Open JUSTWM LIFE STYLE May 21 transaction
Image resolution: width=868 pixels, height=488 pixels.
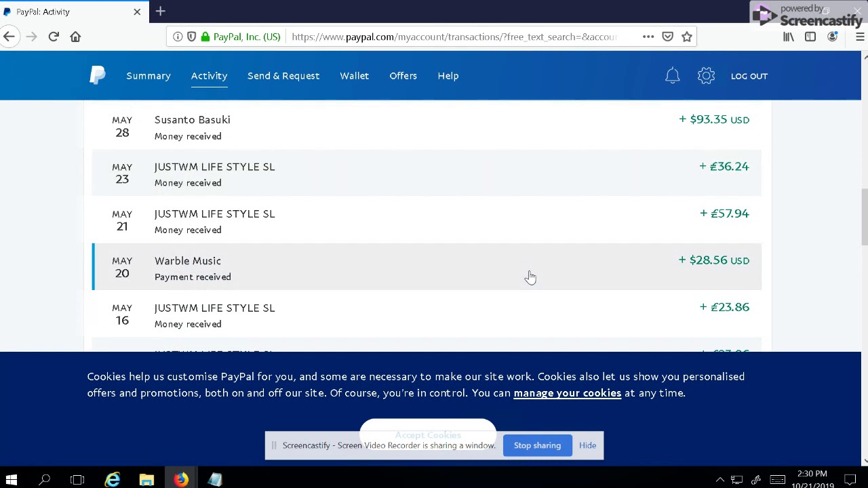(x=427, y=220)
